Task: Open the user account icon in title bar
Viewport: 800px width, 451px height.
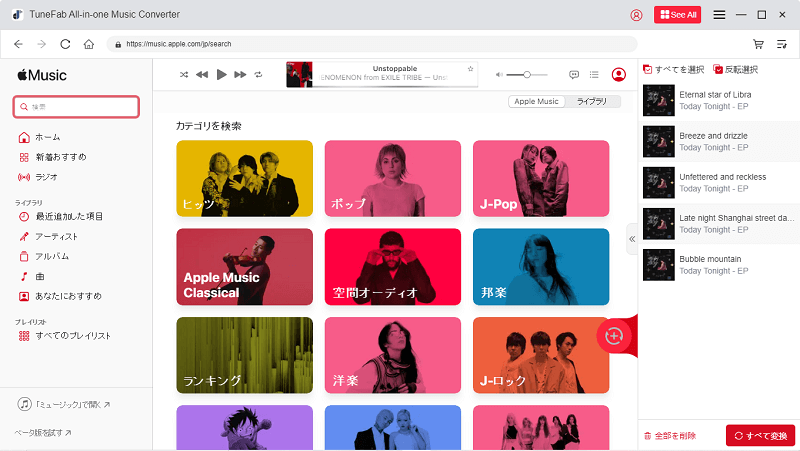Action: tap(636, 15)
